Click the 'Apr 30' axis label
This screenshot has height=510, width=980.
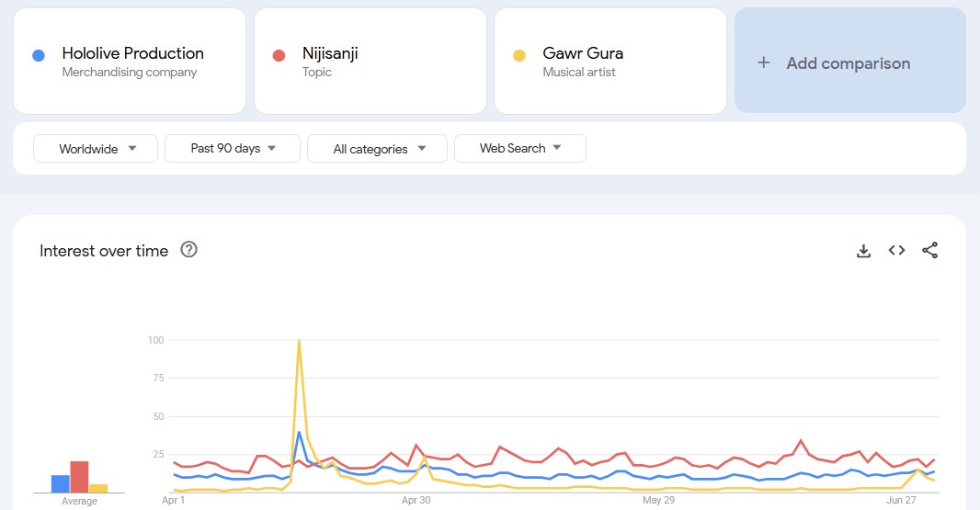coord(416,500)
